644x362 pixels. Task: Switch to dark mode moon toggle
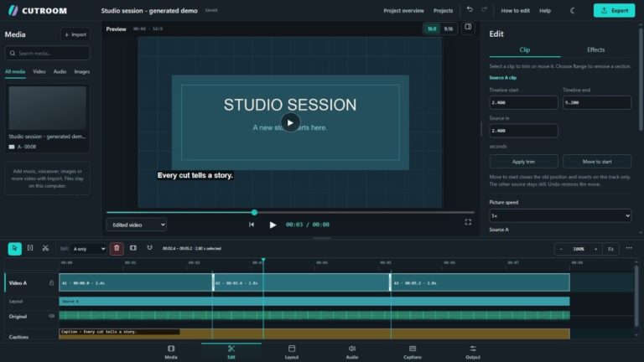(573, 11)
